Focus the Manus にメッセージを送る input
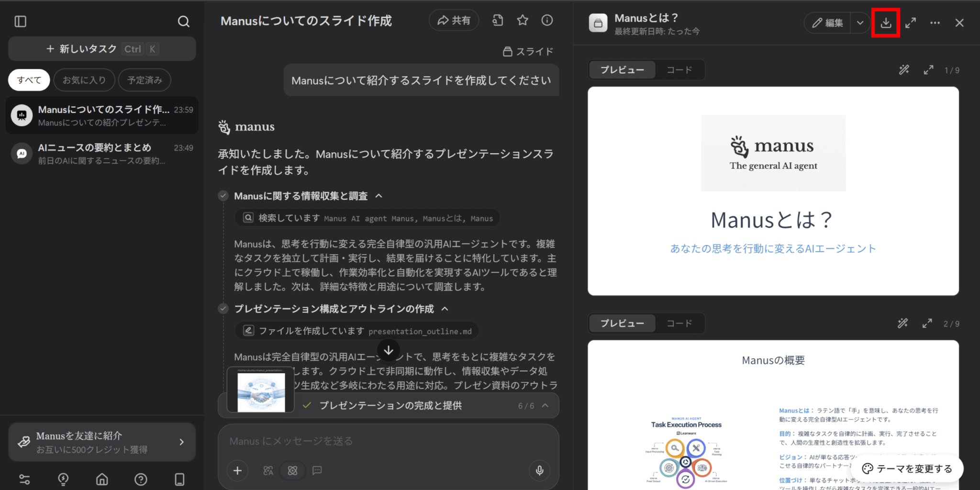 [x=388, y=441]
